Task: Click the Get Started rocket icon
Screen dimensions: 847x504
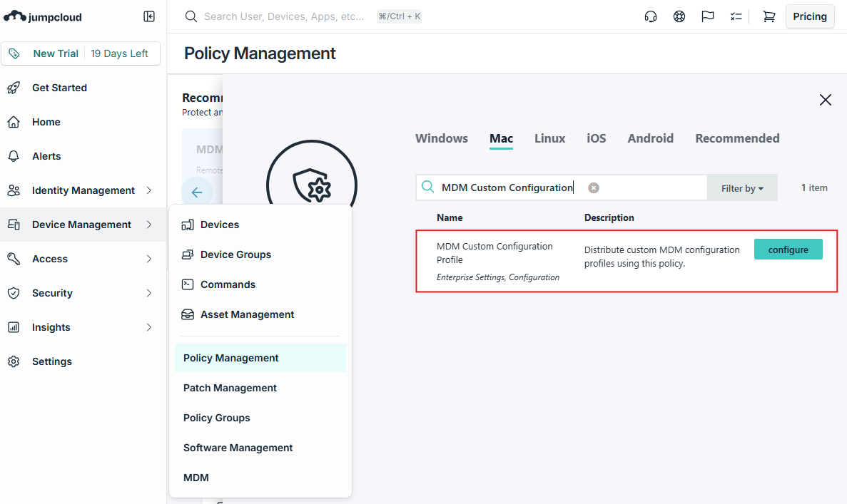Action: pyautogui.click(x=14, y=88)
